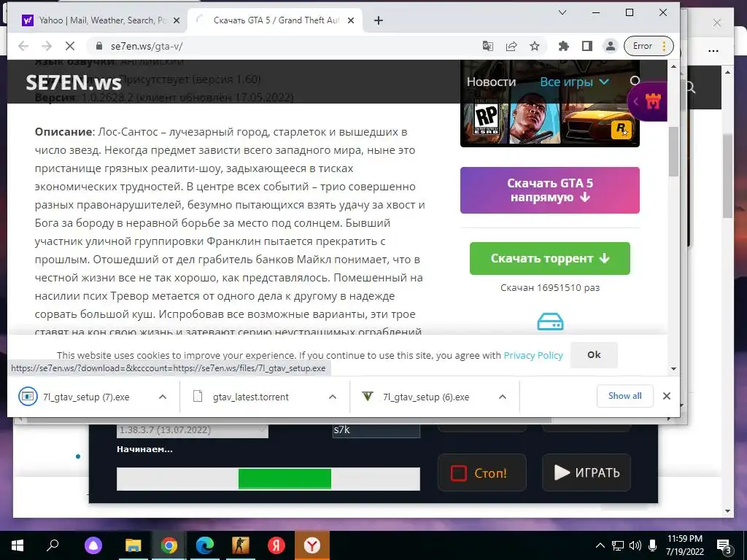This screenshot has height=560, width=747.
Task: Open the volume control in the system tray
Action: (x=635, y=545)
